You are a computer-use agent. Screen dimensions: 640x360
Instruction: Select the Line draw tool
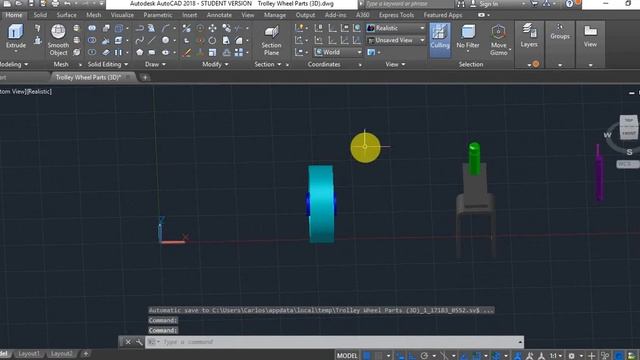pyautogui.click(x=152, y=40)
